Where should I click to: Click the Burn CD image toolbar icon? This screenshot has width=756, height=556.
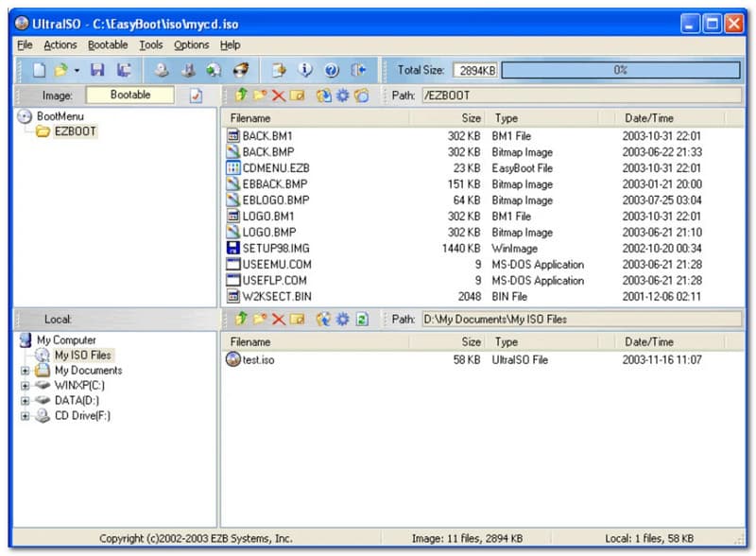[241, 70]
